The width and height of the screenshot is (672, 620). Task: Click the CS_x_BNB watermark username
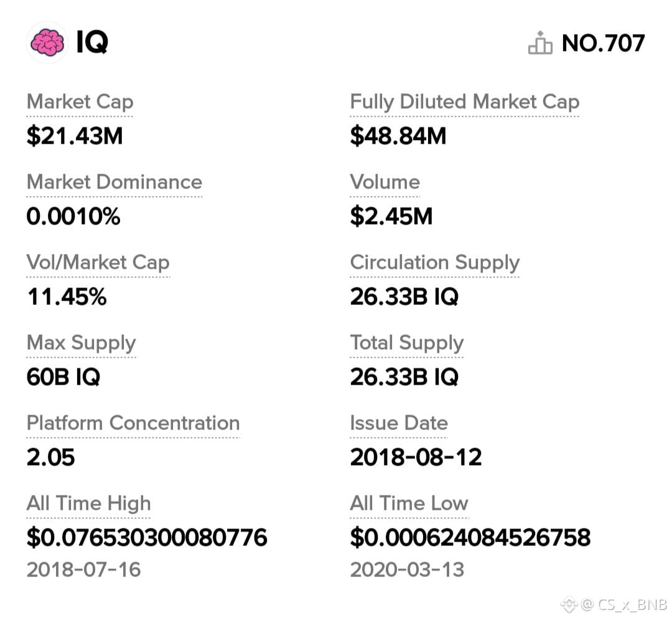point(633,604)
